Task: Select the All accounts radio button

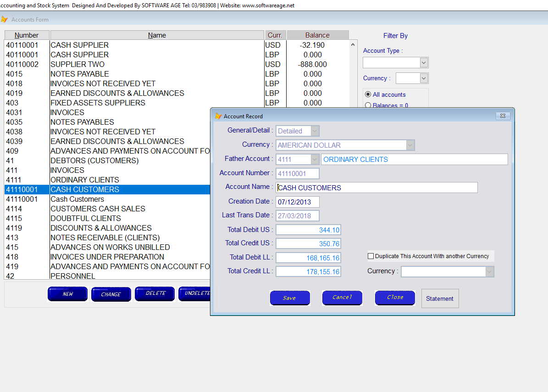Action: 368,94
